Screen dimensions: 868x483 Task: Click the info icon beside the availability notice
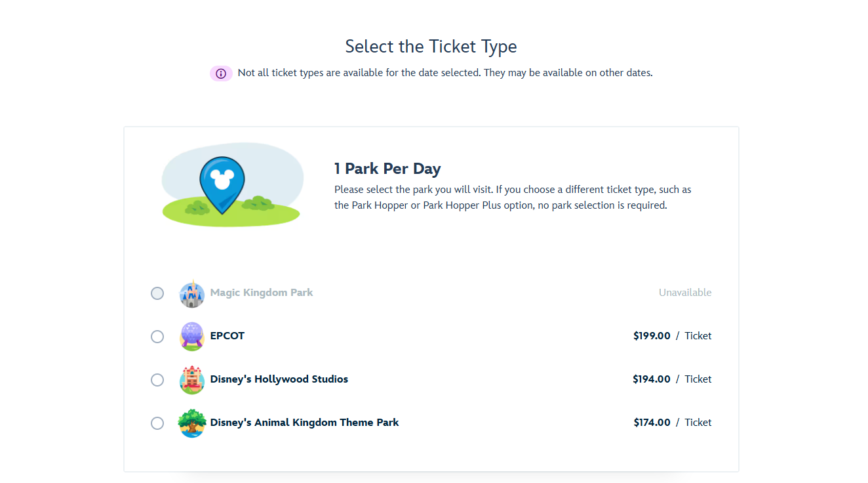pos(221,73)
